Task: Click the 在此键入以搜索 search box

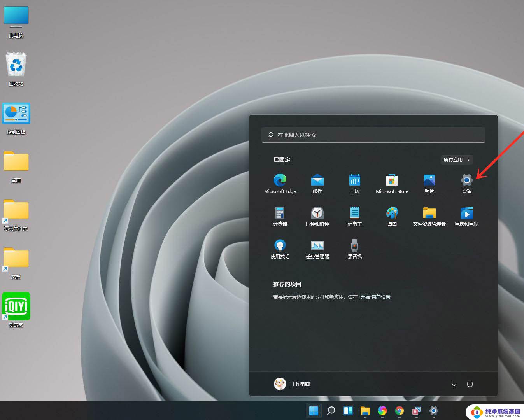Action: tap(373, 135)
